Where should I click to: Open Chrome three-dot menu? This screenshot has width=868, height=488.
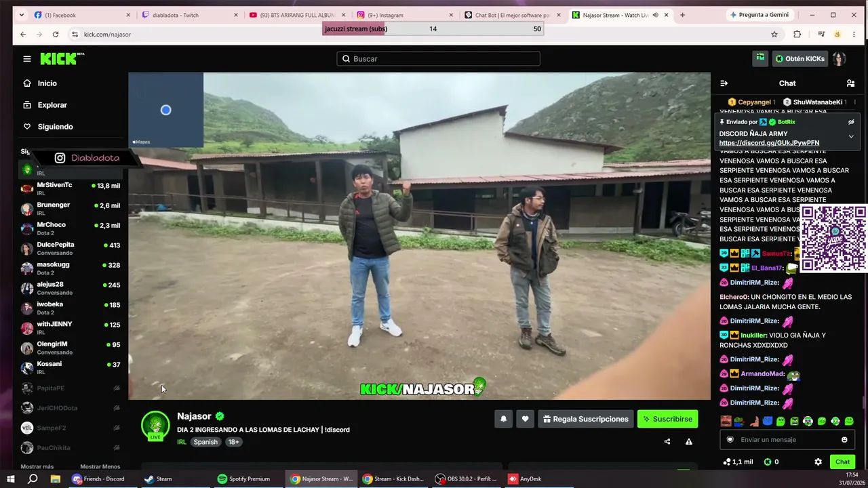(854, 35)
